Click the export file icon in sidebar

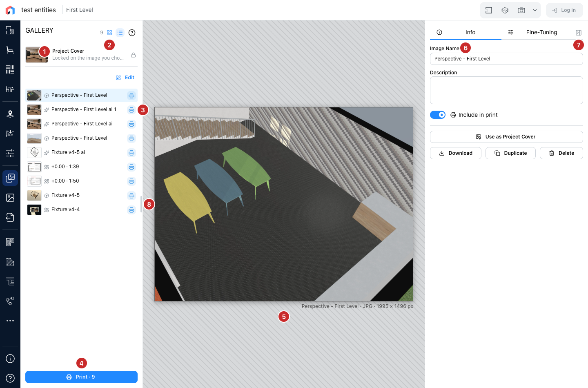[x=10, y=217]
